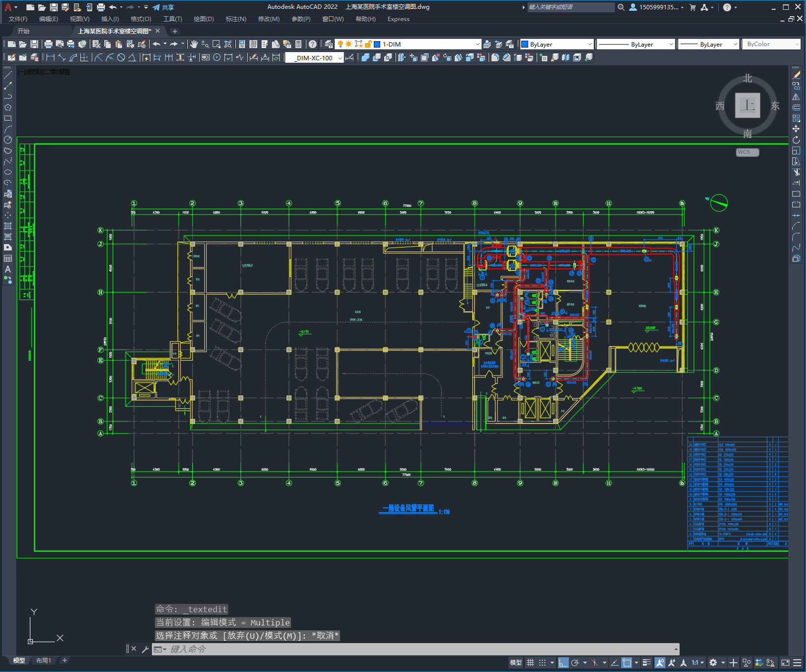
Task: Toggle snap mode in status bar
Action: point(542,663)
